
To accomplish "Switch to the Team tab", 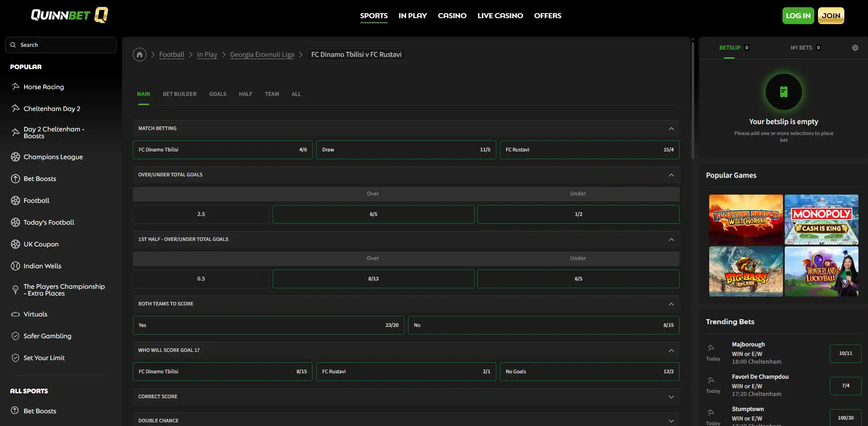I will point(272,94).
